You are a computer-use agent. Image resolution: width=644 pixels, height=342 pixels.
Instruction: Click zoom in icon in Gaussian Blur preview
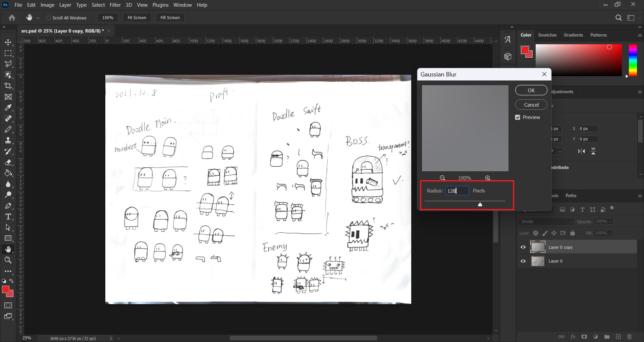[487, 178]
